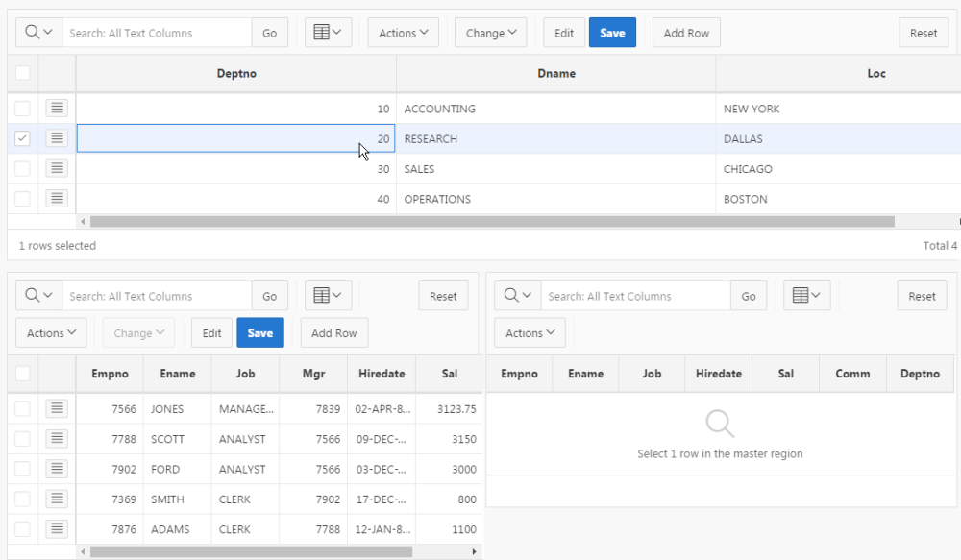This screenshot has width=961, height=560.
Task: Click Add Row in employees grid
Action: [x=334, y=332]
